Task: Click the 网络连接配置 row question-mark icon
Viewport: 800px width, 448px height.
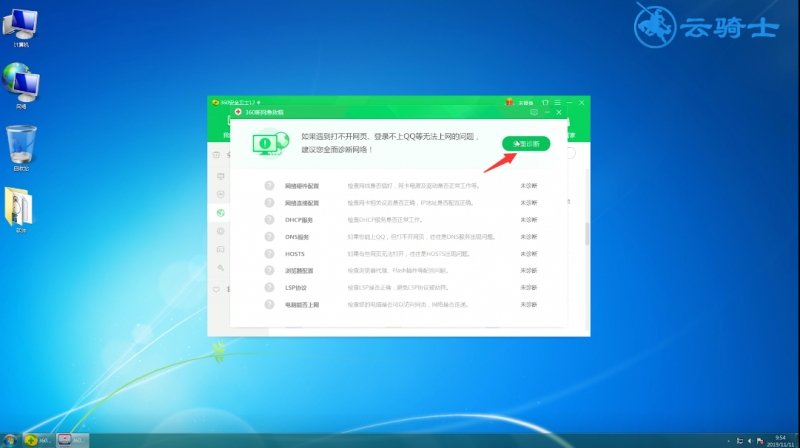Action: tap(269, 203)
